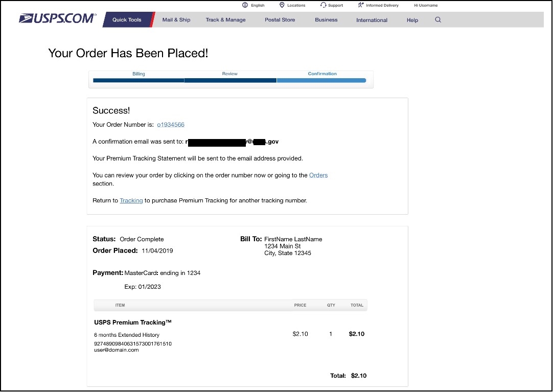Image resolution: width=553 pixels, height=392 pixels.
Task: Click the '1234 Main St' address line
Action: tap(283, 246)
